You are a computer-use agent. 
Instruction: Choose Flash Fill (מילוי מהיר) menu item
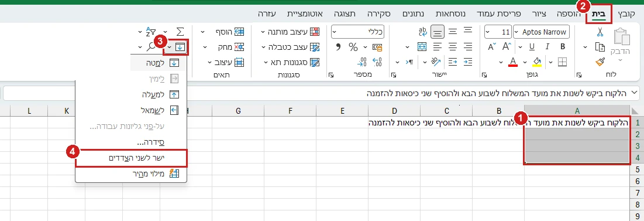click(x=131, y=174)
